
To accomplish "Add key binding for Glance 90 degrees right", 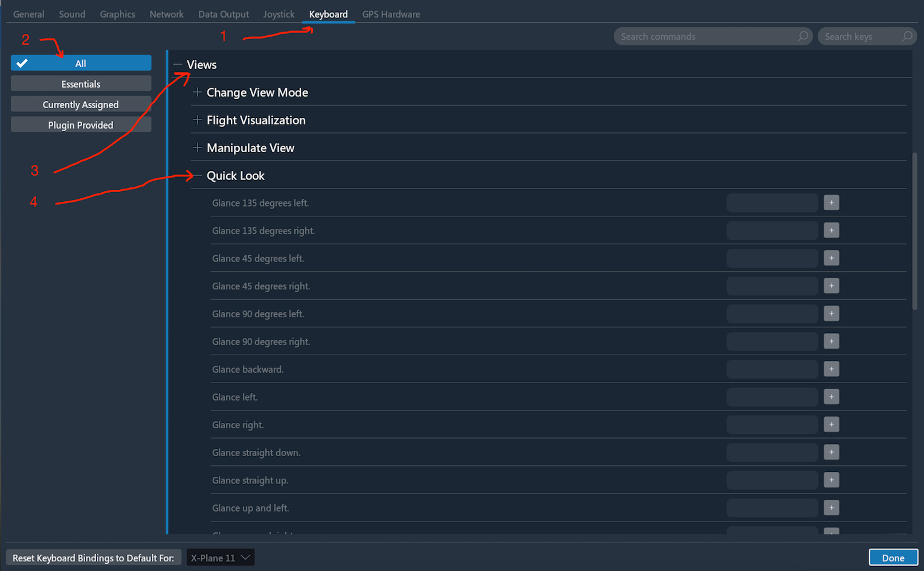I will (832, 341).
